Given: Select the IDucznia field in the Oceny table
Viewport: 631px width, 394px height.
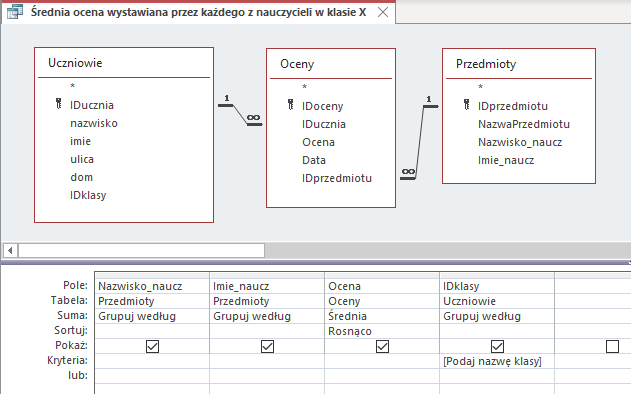Looking at the screenshot, I should click(x=324, y=124).
